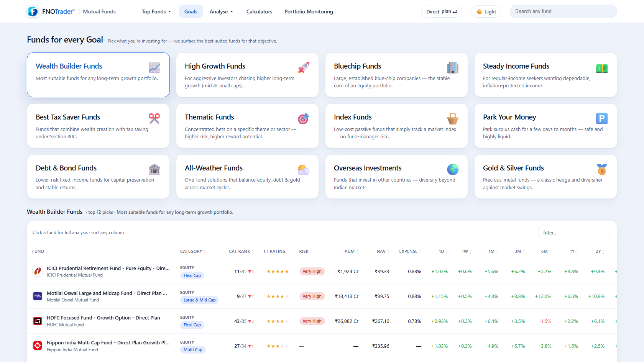Click the Park Your Money parking icon
Image resolution: width=644 pixels, height=362 pixels.
tap(602, 118)
